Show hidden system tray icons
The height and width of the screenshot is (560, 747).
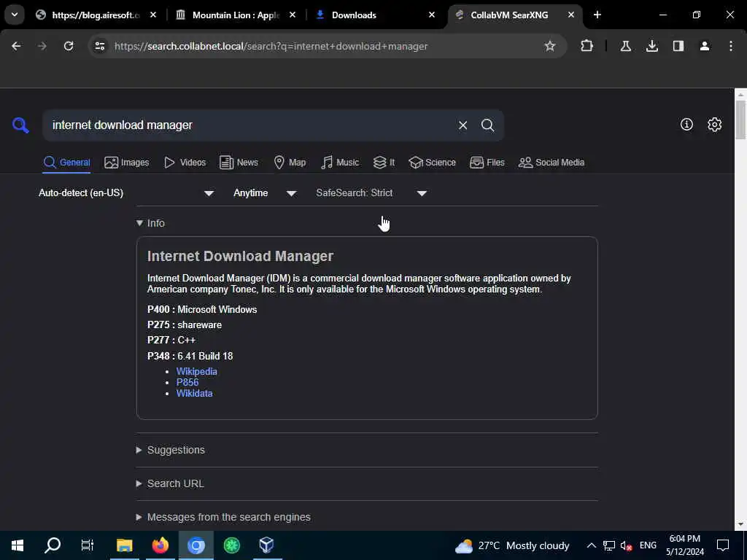click(x=591, y=545)
